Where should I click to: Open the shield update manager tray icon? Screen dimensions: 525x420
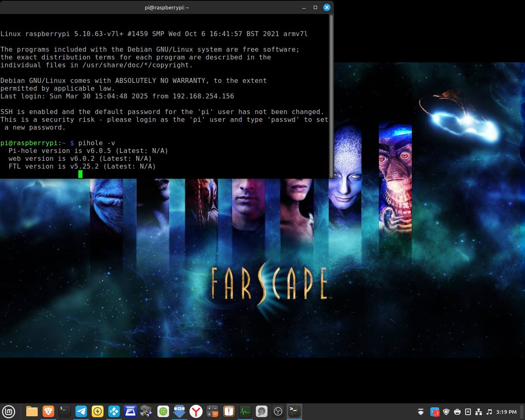(x=446, y=412)
